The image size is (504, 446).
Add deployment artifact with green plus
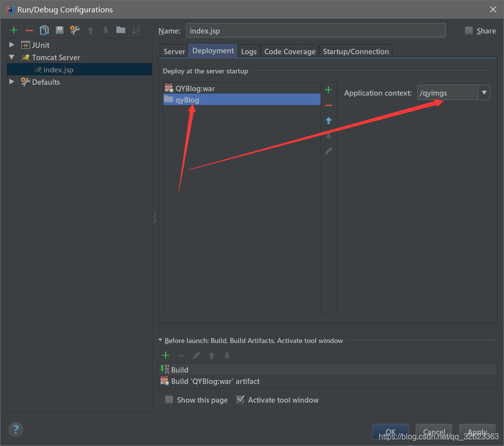click(328, 90)
